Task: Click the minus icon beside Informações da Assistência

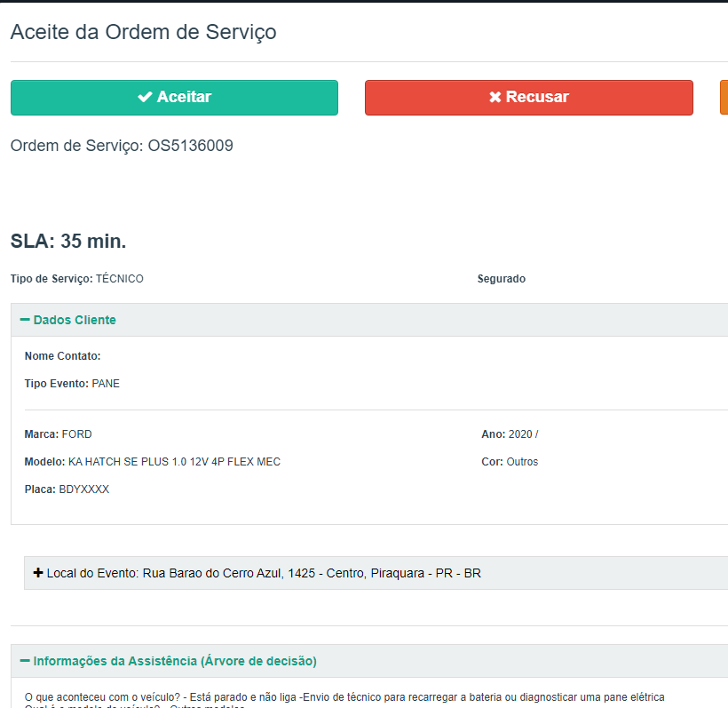Action: 25,661
